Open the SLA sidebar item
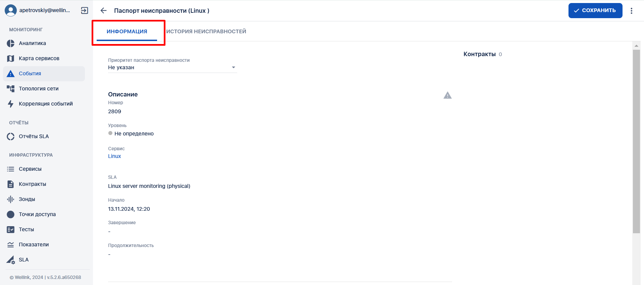Image resolution: width=644 pixels, height=285 pixels. click(44, 260)
